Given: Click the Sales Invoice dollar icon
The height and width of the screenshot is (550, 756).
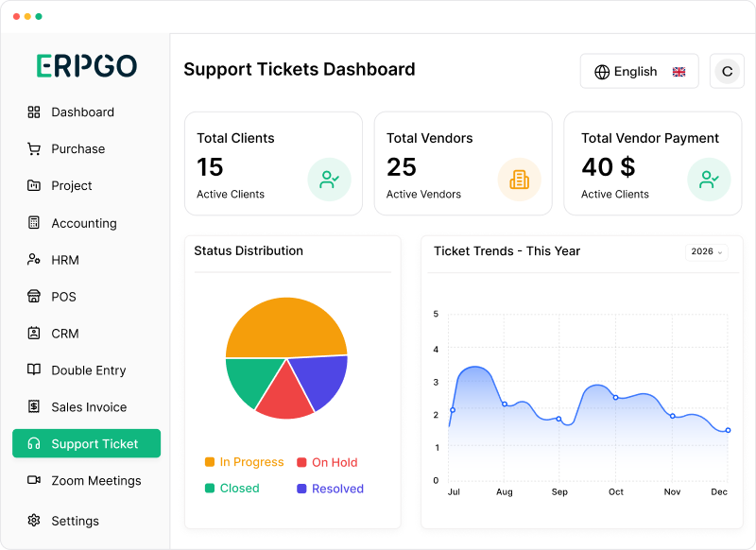Looking at the screenshot, I should [x=34, y=406].
